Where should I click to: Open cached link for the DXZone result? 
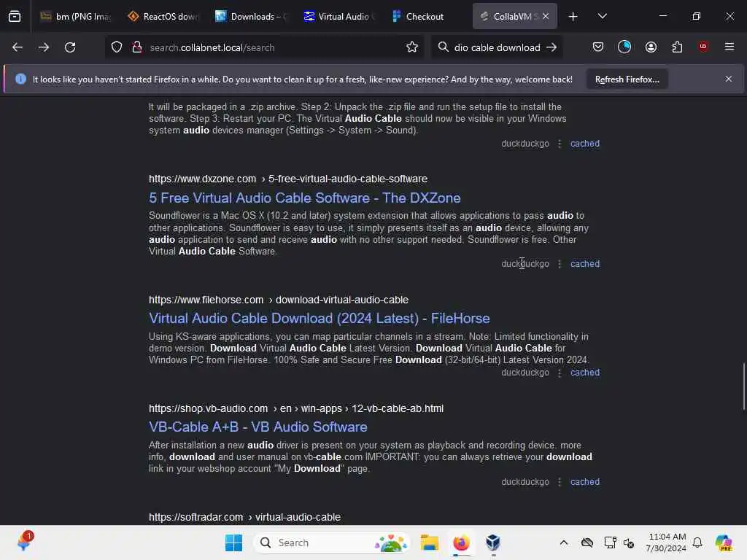585,264
